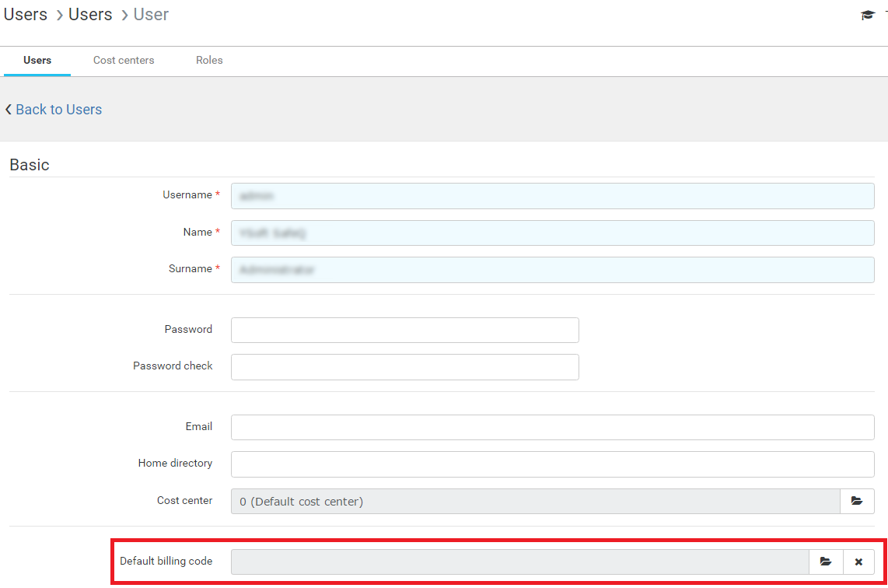Focus the Username input field
Image resolution: width=888 pixels, height=588 pixels.
pyautogui.click(x=552, y=196)
